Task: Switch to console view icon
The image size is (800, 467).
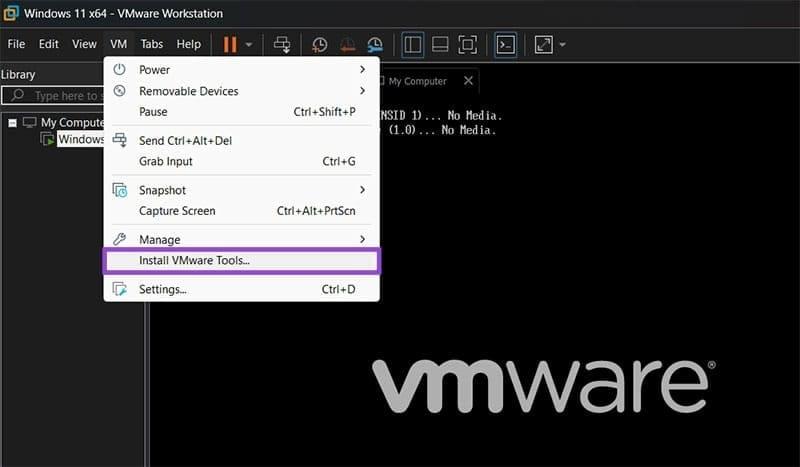Action: pos(506,44)
